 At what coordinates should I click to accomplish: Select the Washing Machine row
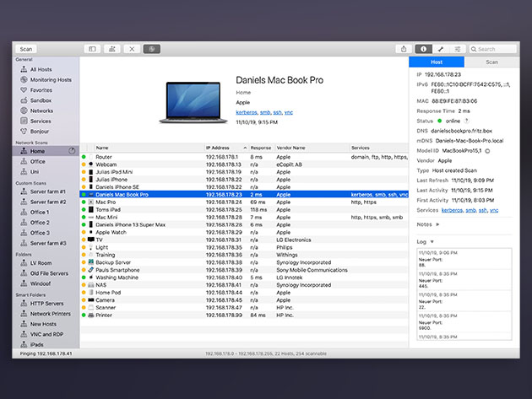point(244,278)
